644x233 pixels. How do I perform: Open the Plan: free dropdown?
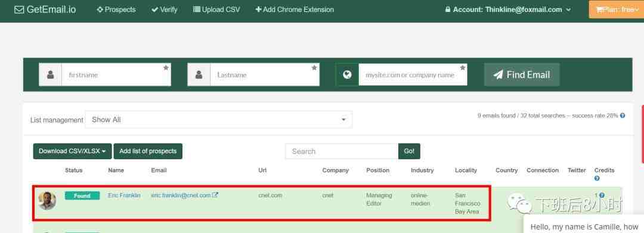(617, 10)
